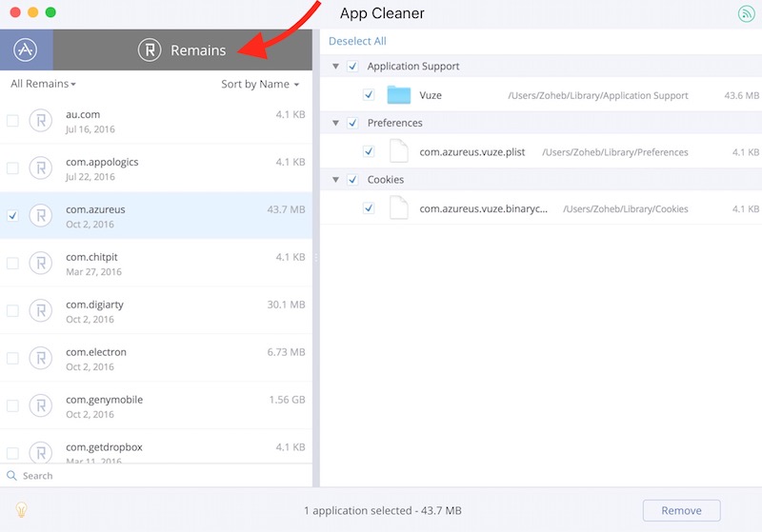The width and height of the screenshot is (762, 532).
Task: Click the com.azureus.vuze.plist file icon
Action: tap(398, 151)
